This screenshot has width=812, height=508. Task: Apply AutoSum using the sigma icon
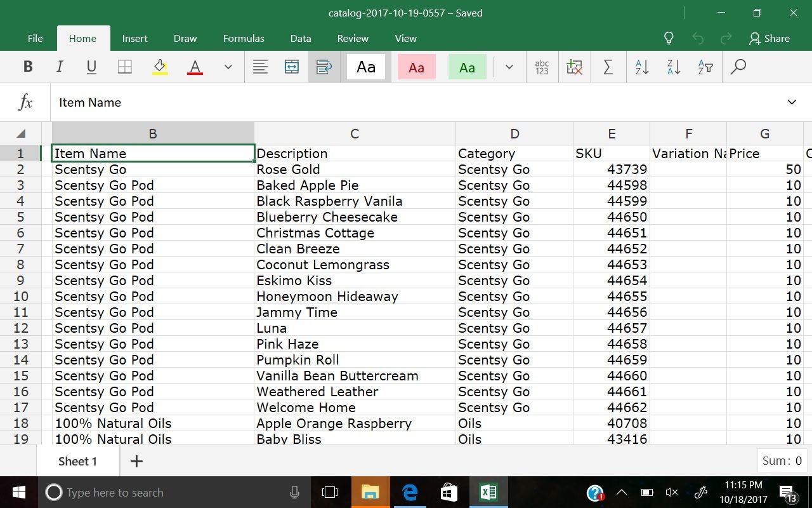608,67
